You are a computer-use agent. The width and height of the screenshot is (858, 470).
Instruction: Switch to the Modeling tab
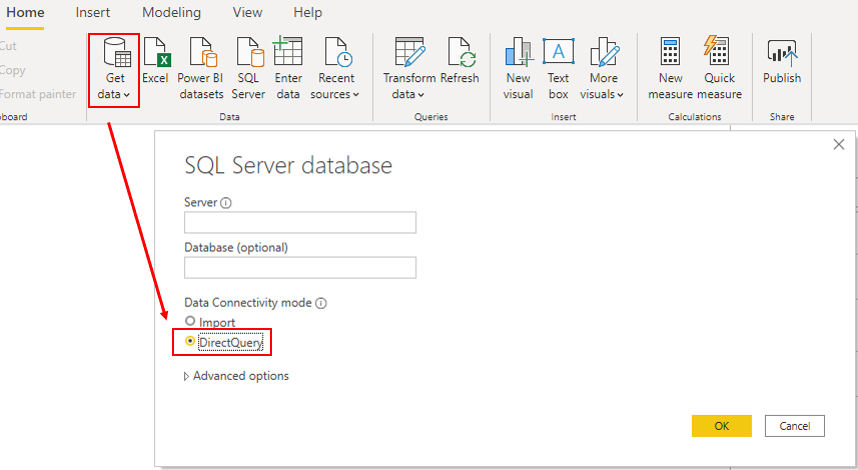[x=171, y=13]
